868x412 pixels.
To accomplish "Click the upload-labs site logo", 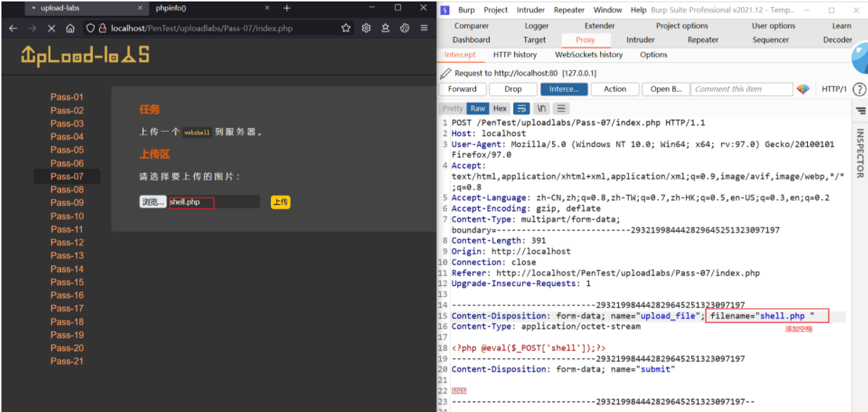I will pos(85,55).
